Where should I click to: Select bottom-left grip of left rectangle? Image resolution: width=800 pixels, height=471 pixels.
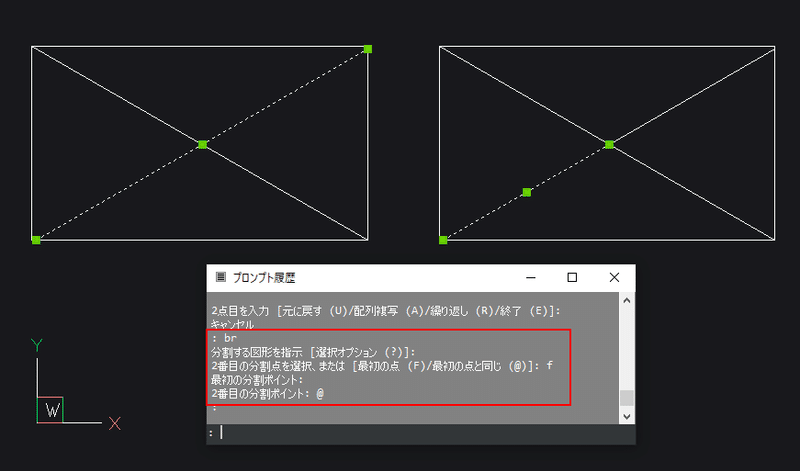[x=36, y=240]
